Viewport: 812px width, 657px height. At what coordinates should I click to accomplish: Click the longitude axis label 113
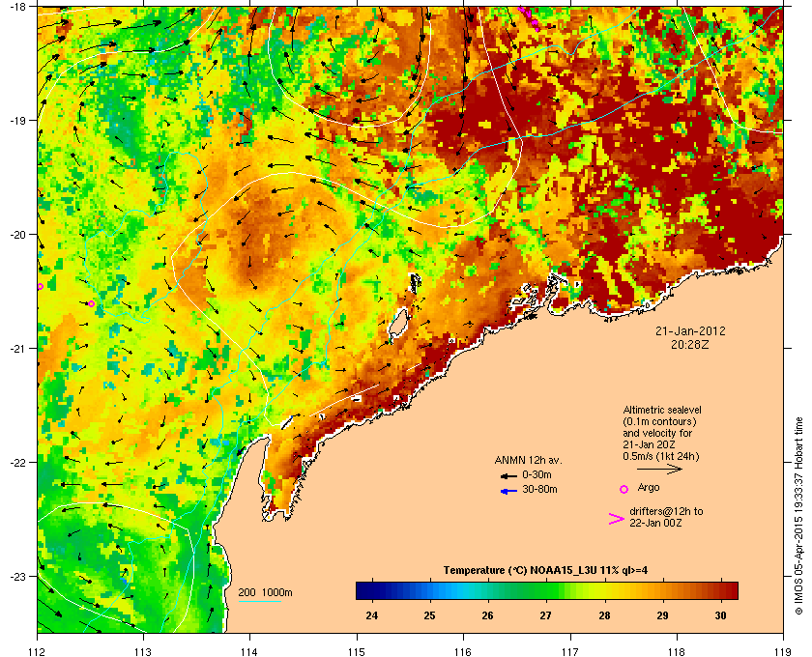(143, 651)
